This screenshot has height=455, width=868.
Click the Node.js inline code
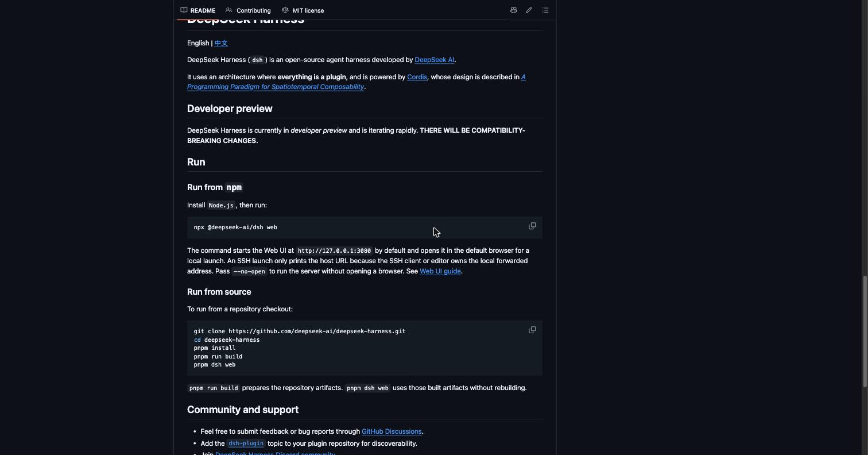221,205
